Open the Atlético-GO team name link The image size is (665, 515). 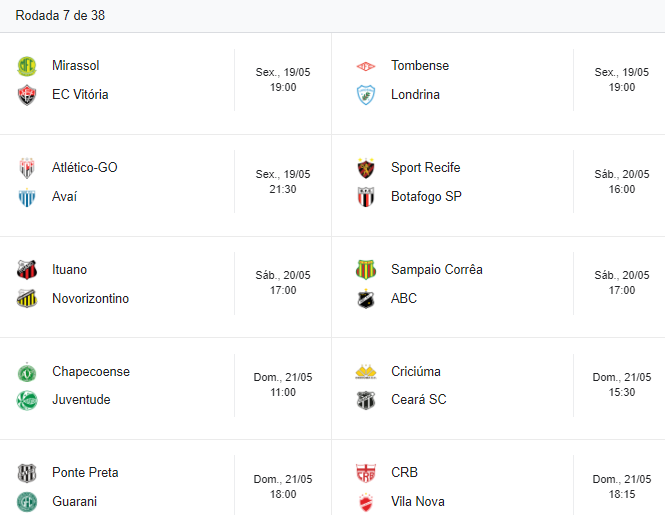point(85,168)
